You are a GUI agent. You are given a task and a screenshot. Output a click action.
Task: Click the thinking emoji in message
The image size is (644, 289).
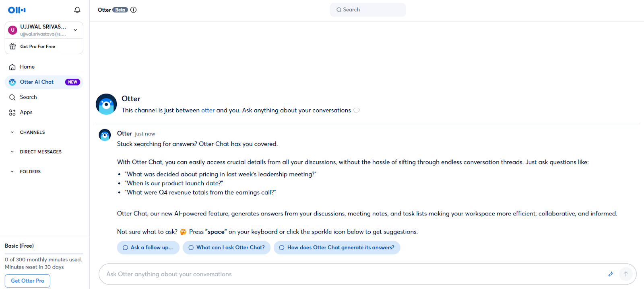183,232
